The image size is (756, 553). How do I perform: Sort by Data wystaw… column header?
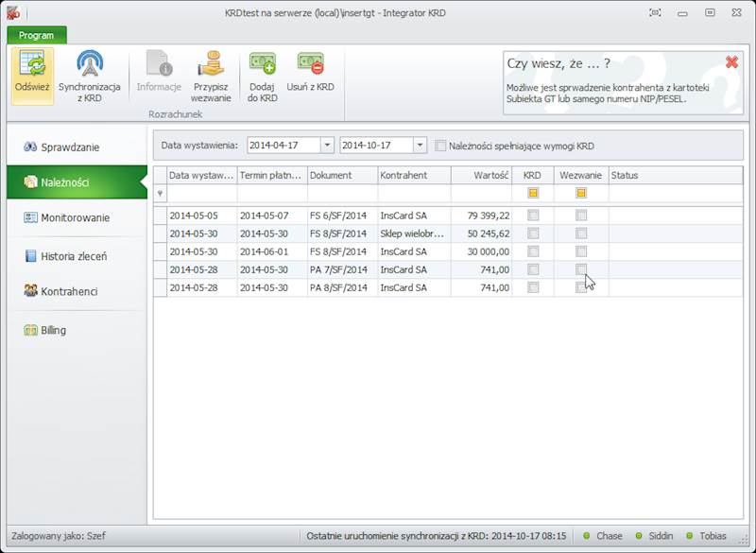[x=202, y=176]
